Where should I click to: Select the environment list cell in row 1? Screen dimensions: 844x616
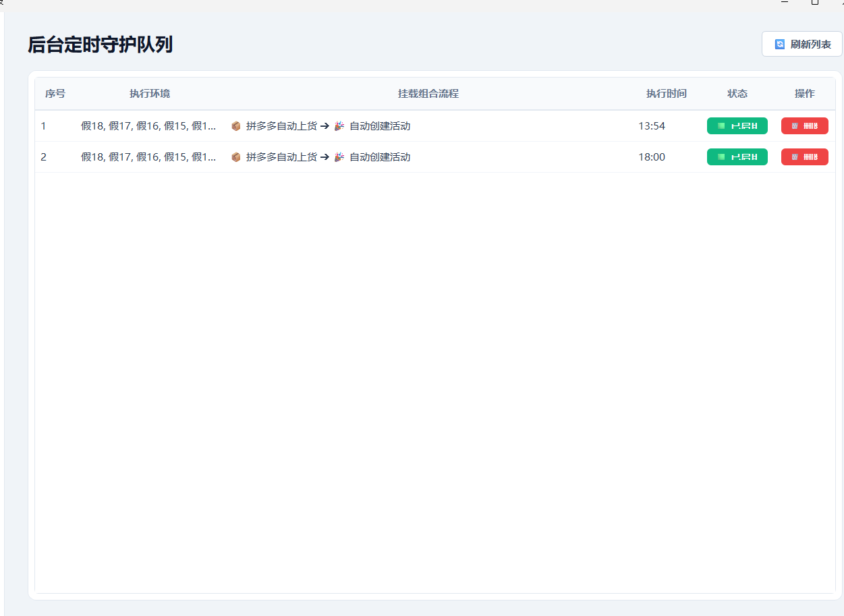(x=148, y=126)
